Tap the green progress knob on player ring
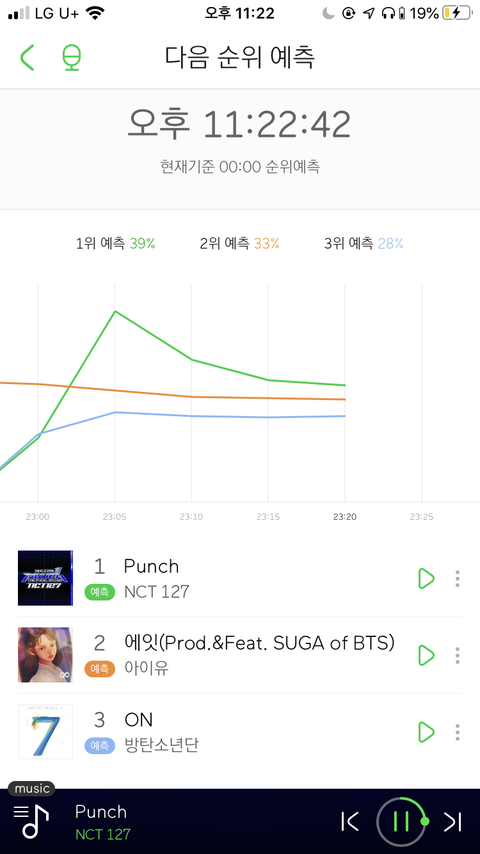480x854 pixels. [x=425, y=821]
